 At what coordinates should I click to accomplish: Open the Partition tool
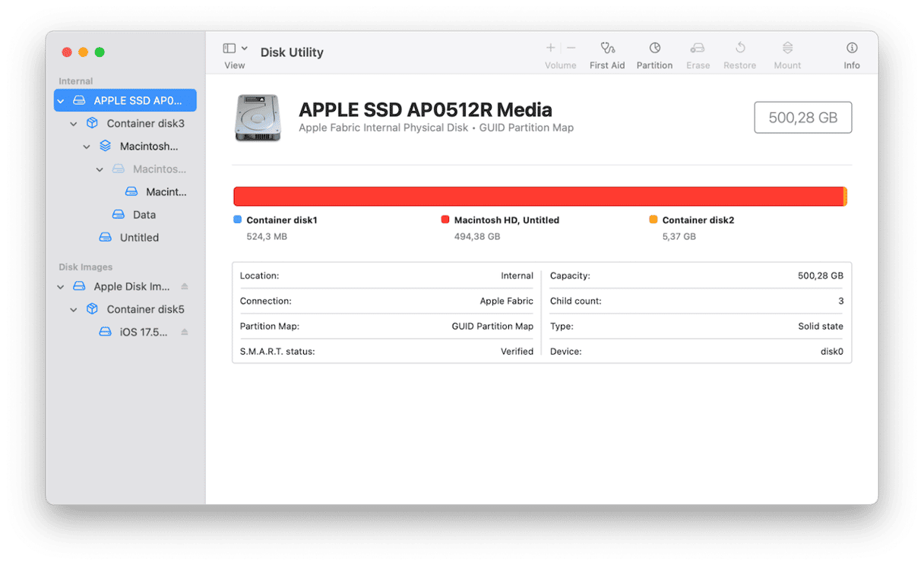click(x=654, y=49)
